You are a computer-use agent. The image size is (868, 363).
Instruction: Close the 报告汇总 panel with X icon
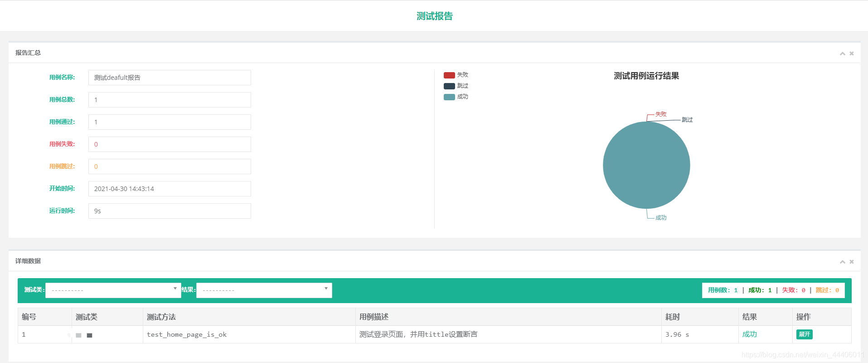[852, 54]
